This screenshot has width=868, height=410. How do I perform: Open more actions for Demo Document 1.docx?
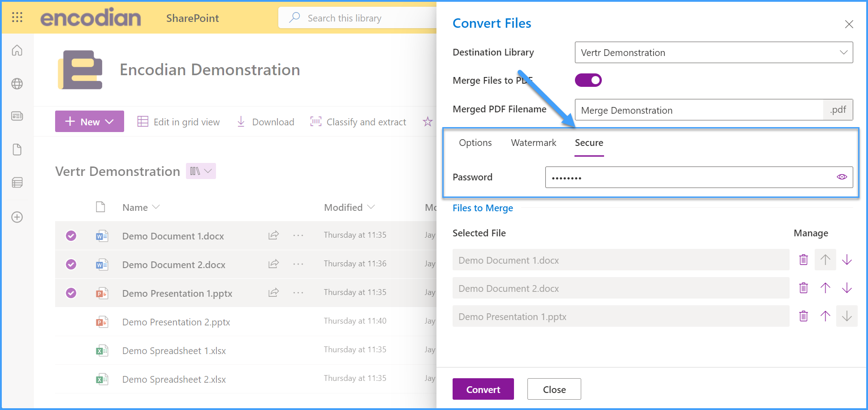point(298,235)
